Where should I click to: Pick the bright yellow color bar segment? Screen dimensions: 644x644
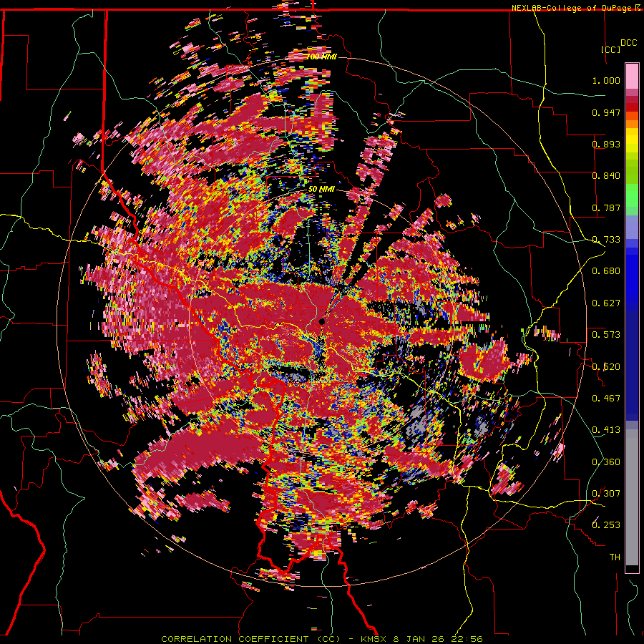click(632, 141)
